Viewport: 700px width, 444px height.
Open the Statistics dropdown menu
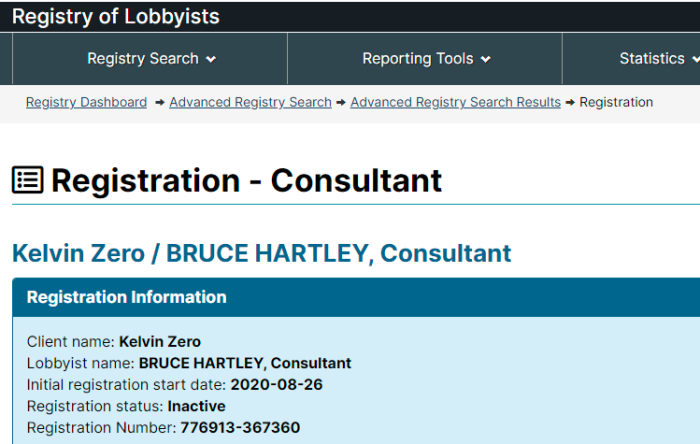(658, 58)
